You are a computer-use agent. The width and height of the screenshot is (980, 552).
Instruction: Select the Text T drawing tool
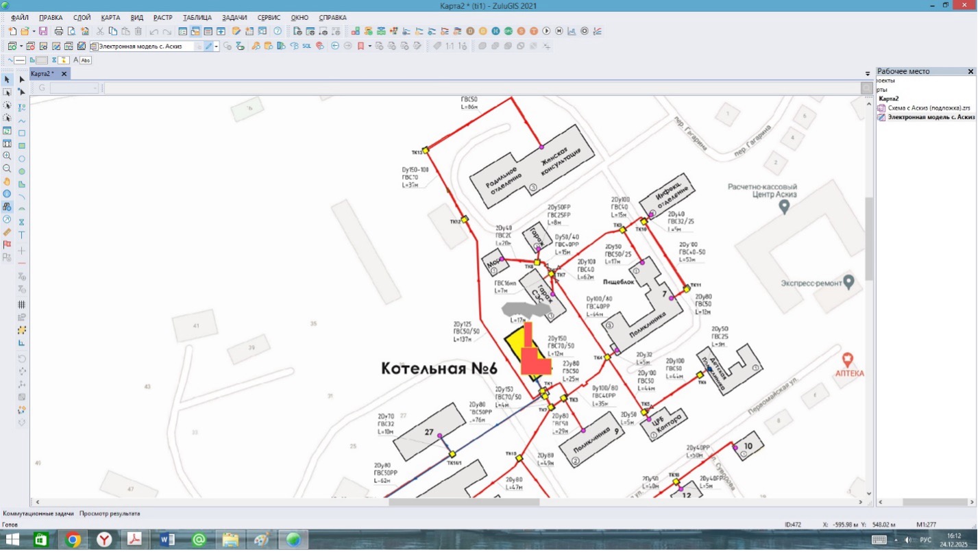22,235
